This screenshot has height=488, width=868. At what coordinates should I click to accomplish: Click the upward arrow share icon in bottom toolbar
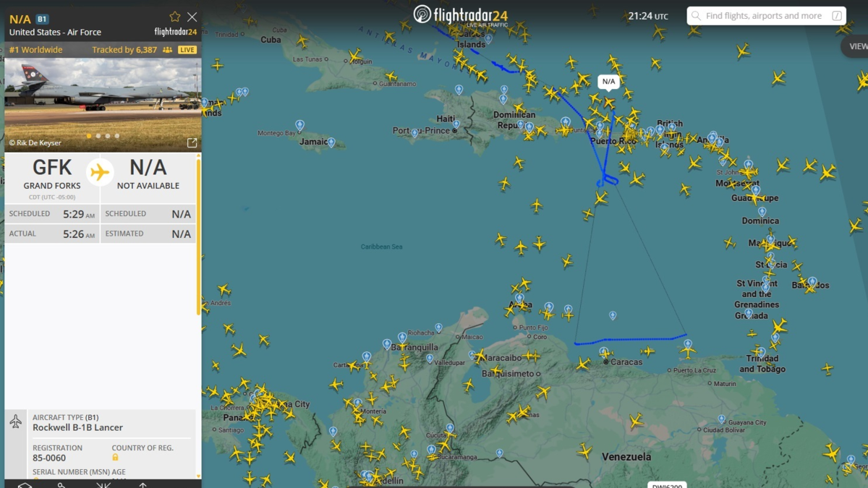pos(143,484)
